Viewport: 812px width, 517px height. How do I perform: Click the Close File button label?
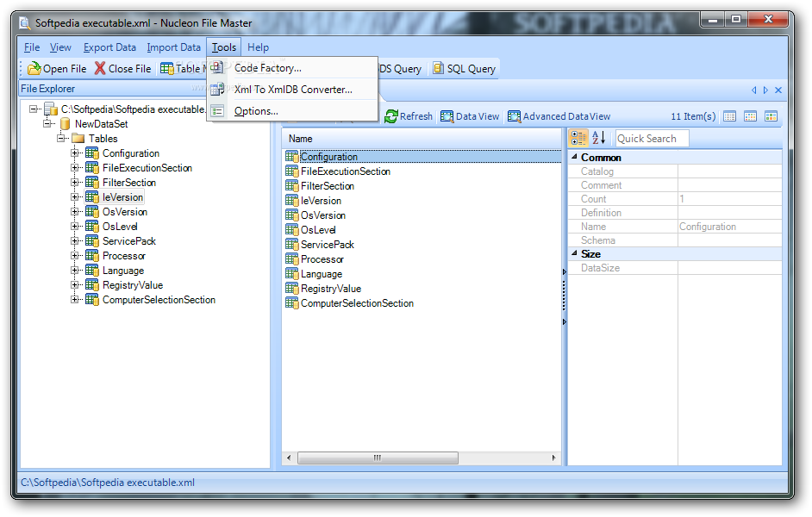coord(130,68)
